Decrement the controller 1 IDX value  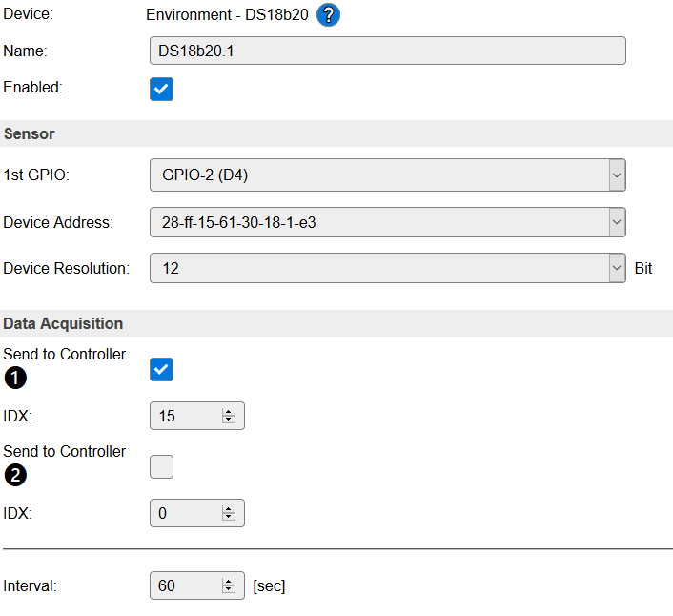point(229,421)
